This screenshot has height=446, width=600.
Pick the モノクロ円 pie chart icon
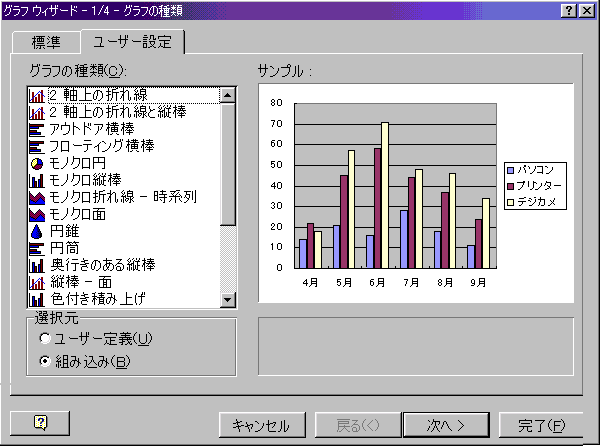pos(37,163)
